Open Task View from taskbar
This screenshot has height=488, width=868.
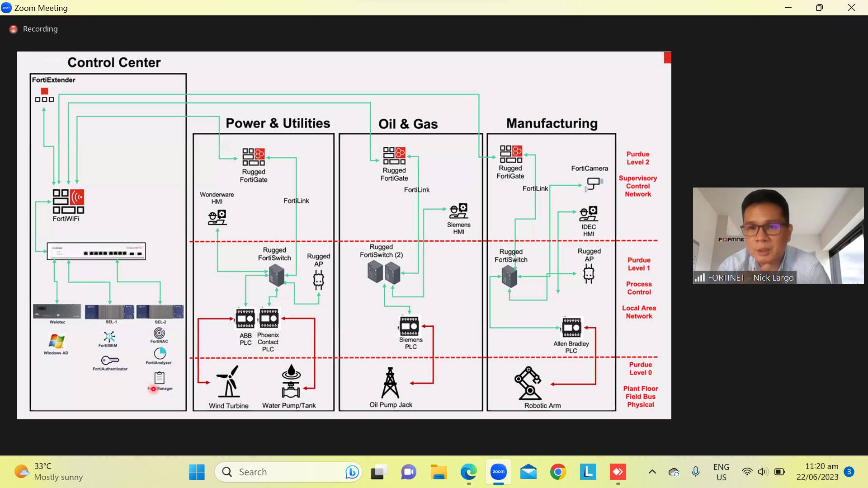(x=379, y=472)
